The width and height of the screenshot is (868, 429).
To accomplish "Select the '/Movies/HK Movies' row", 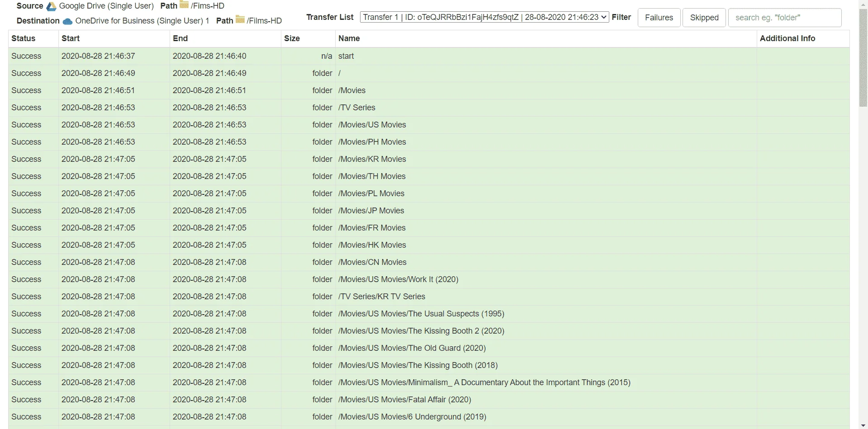I will [x=429, y=245].
